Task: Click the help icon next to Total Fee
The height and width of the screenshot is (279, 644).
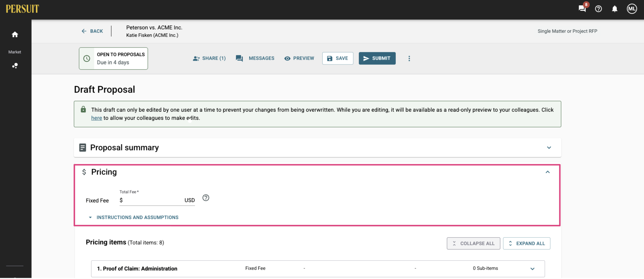Action: (206, 198)
